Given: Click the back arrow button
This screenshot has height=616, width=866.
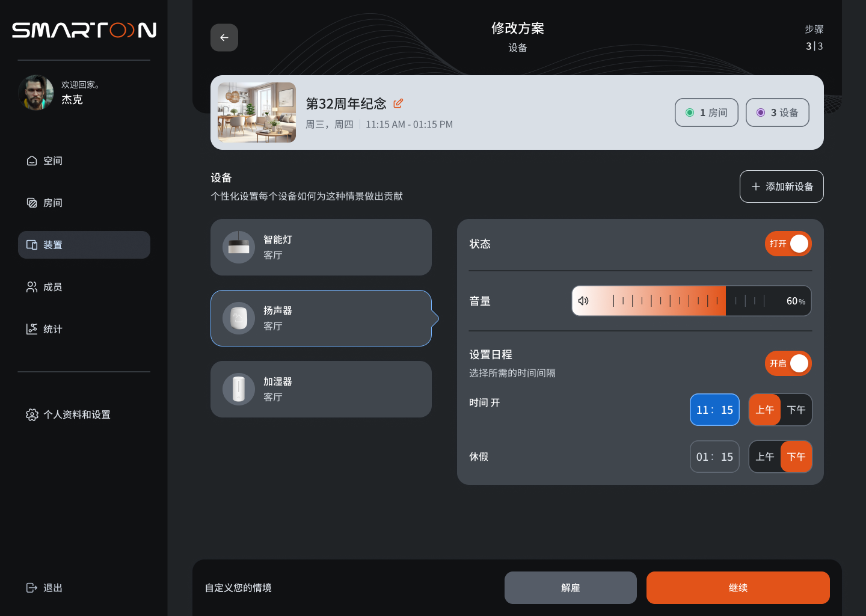Looking at the screenshot, I should coord(224,38).
